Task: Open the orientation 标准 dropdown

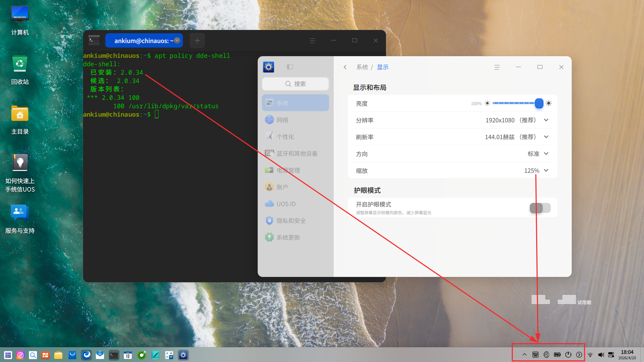Action: (x=546, y=154)
